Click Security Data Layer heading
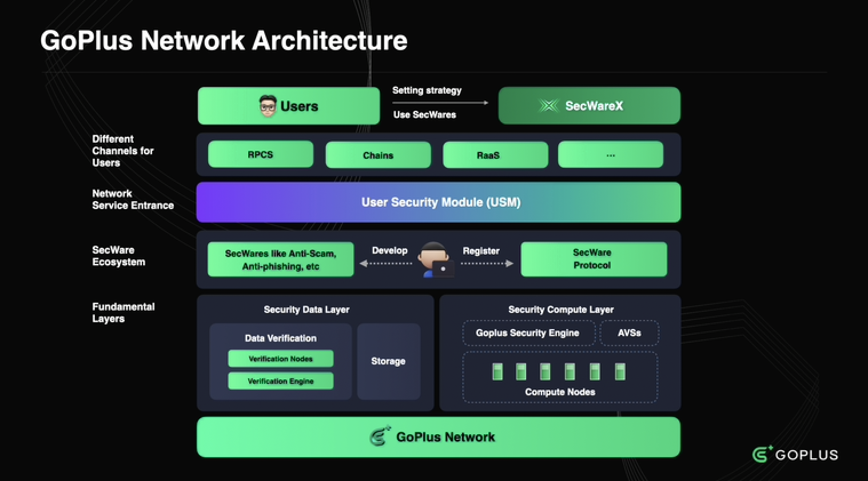This screenshot has width=868, height=481. tap(306, 310)
